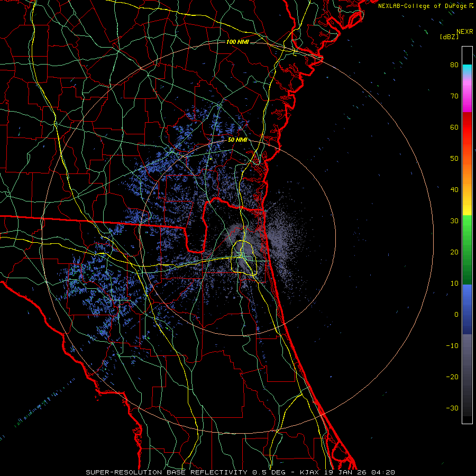Click the "19 JAN 26" date stamp
This screenshot has width=476, height=476.
[346, 472]
